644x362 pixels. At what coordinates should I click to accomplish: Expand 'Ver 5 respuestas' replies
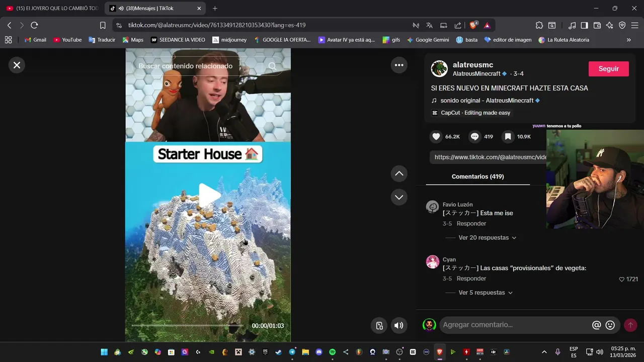pos(486,293)
